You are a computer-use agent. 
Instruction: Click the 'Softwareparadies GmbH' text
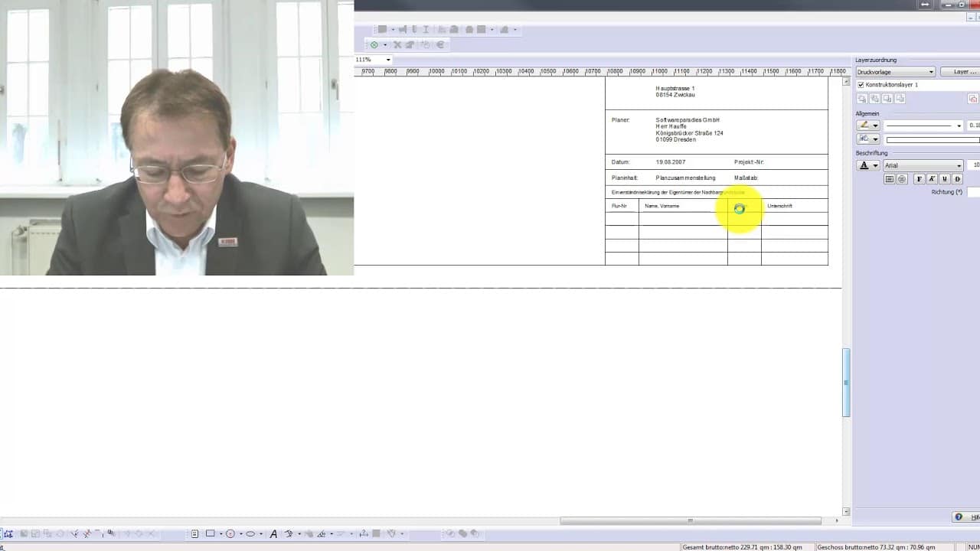688,120
